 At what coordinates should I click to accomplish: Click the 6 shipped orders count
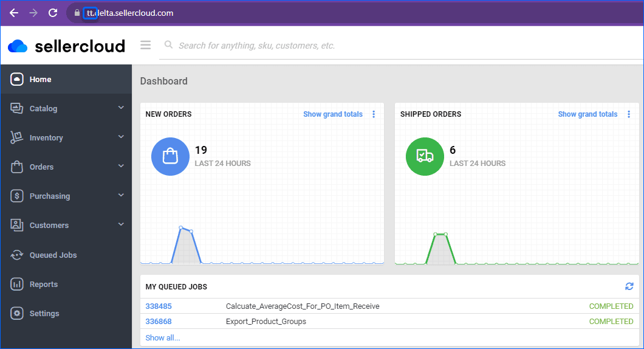[453, 150]
